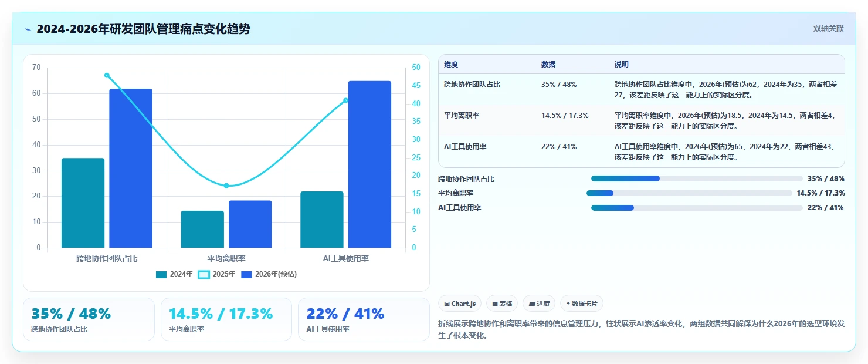Click the Chart.js tag chip
868x364 pixels.
[x=460, y=304]
